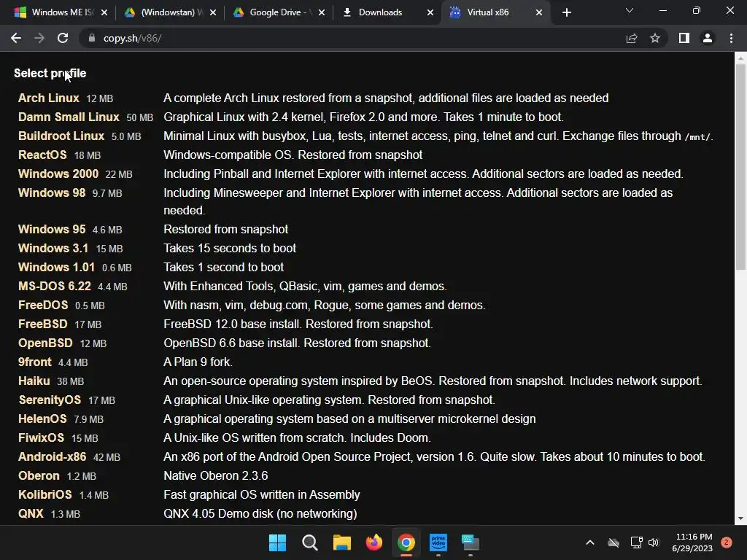The image size is (747, 560).
Task: Pick the KolibriOS profile
Action: point(44,495)
